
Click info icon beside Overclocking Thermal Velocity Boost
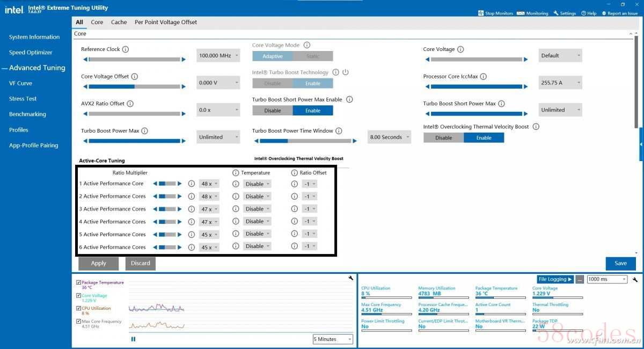pos(536,127)
